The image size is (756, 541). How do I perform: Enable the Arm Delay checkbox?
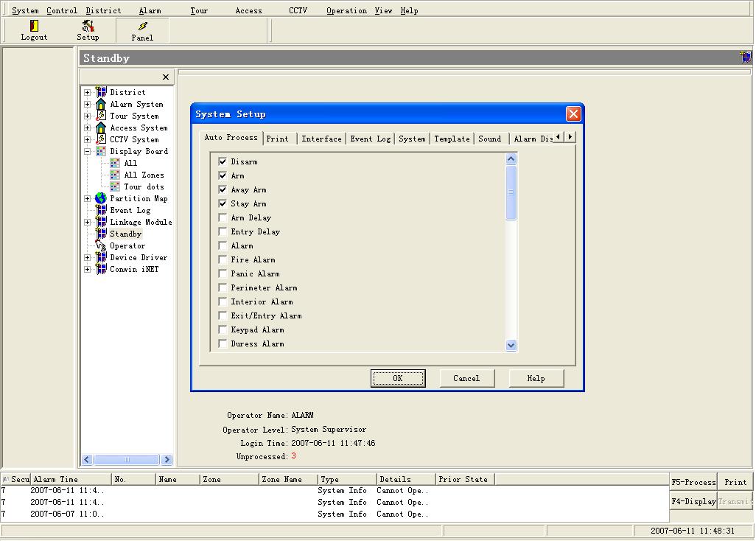tap(223, 217)
